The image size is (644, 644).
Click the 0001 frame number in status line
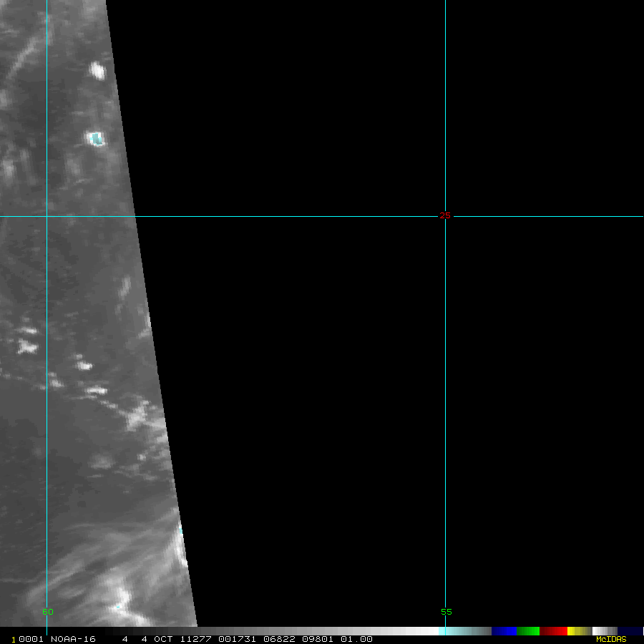coord(28,639)
